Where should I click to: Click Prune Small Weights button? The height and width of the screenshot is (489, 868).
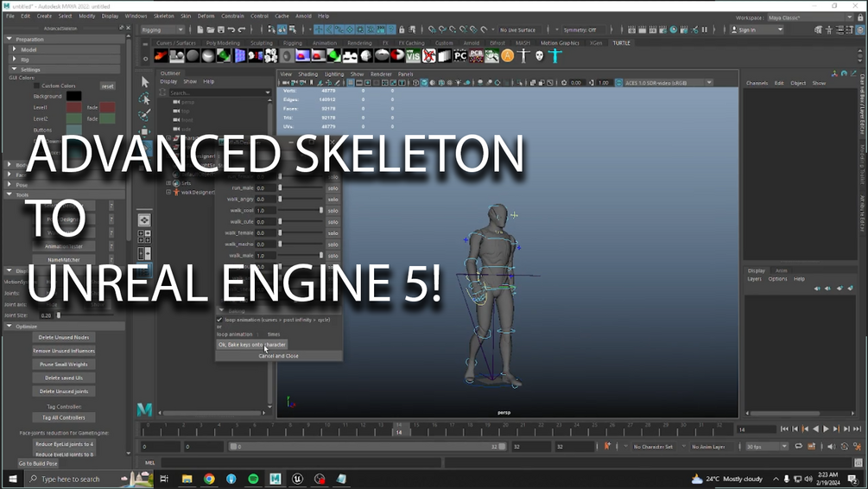pos(64,365)
